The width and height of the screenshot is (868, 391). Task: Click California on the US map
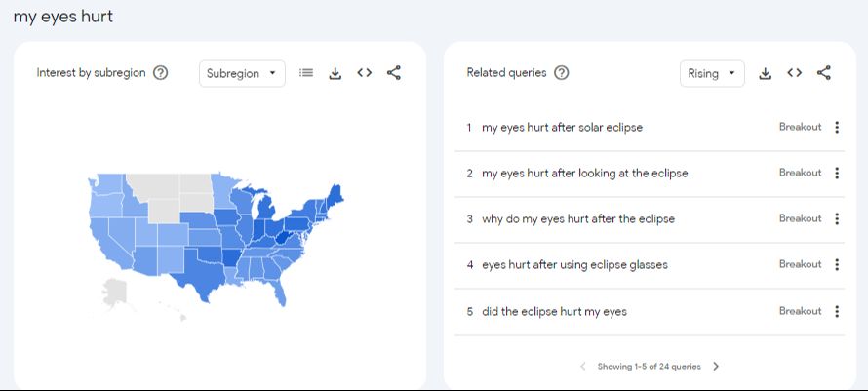point(101,232)
